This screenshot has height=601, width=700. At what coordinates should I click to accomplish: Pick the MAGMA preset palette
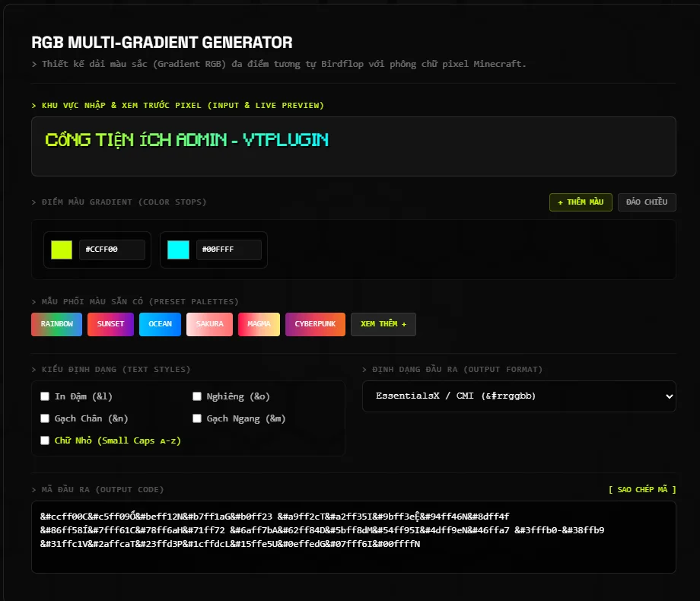coord(259,324)
